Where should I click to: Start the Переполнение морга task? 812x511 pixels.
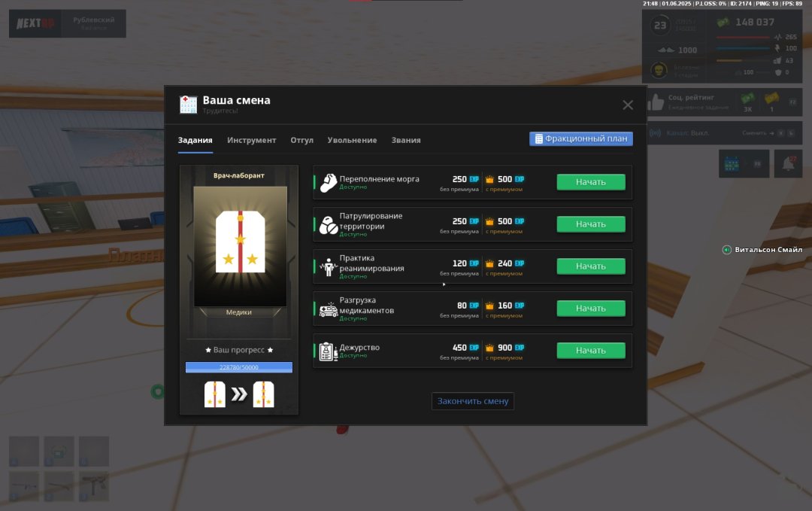[590, 182]
